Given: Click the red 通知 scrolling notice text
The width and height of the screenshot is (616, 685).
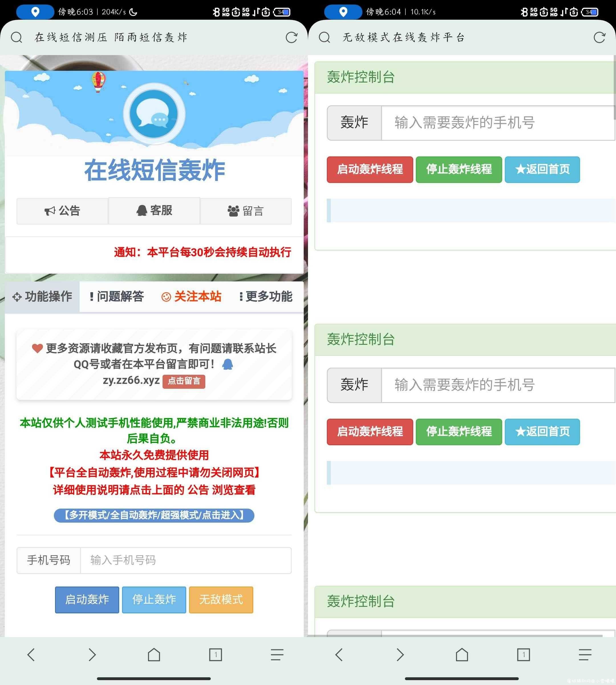Looking at the screenshot, I should pyautogui.click(x=202, y=252).
